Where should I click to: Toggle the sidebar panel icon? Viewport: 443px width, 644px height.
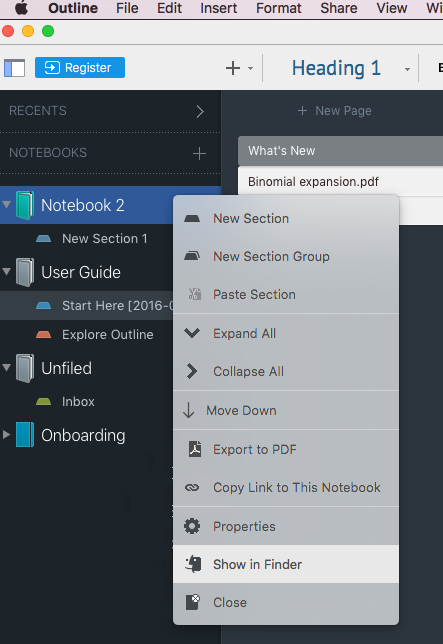tap(14, 68)
